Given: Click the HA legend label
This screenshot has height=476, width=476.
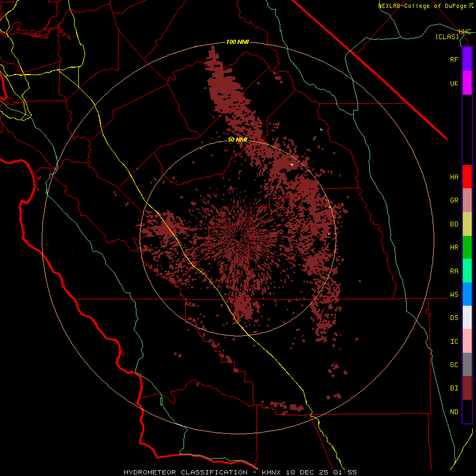Looking at the screenshot, I should pos(454,177).
